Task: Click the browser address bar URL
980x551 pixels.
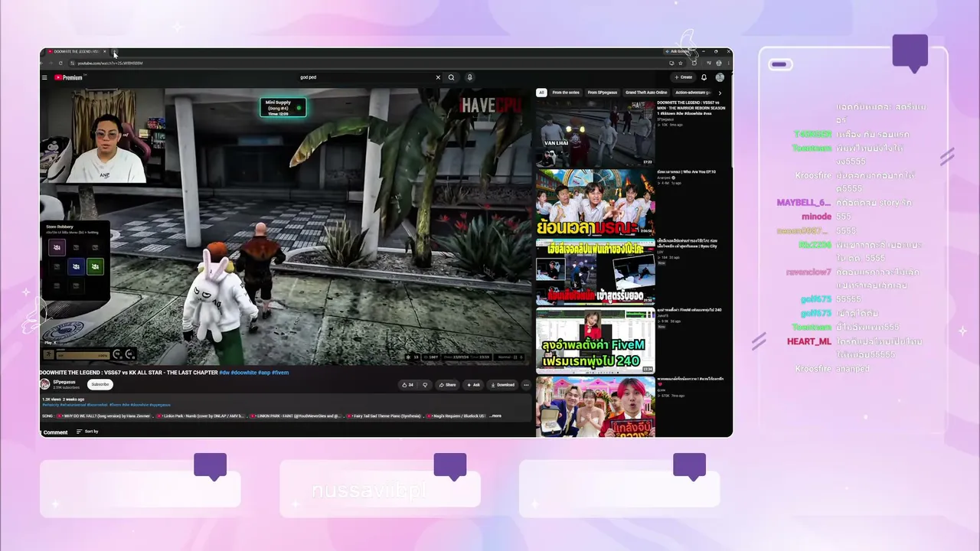Action: coord(110,63)
